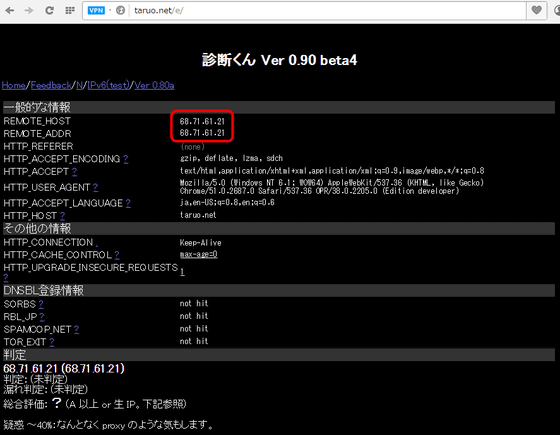Click the browser back arrow
This screenshot has height=435, width=560.
10,10
